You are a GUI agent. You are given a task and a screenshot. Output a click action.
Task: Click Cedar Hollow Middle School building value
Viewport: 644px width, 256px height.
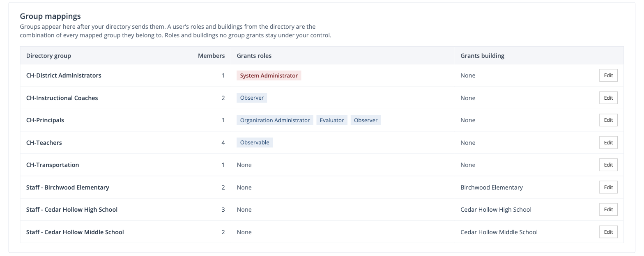pos(499,232)
